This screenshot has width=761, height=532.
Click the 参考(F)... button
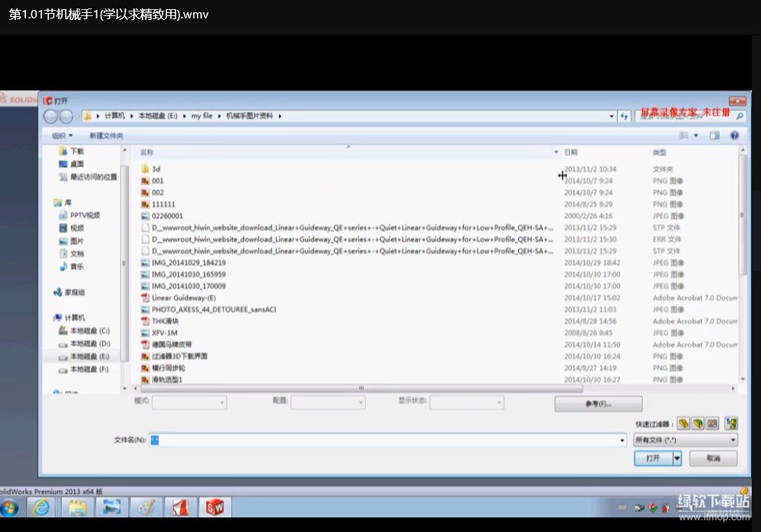pos(598,404)
